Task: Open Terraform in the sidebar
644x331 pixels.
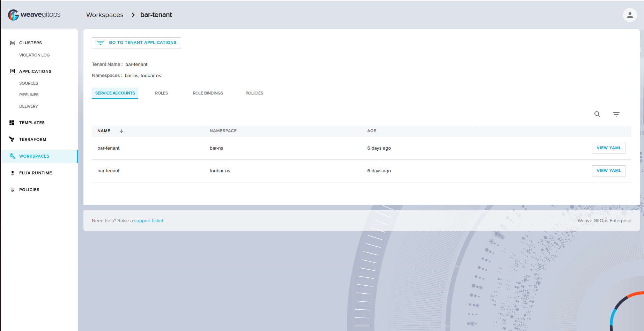Action: click(x=33, y=140)
